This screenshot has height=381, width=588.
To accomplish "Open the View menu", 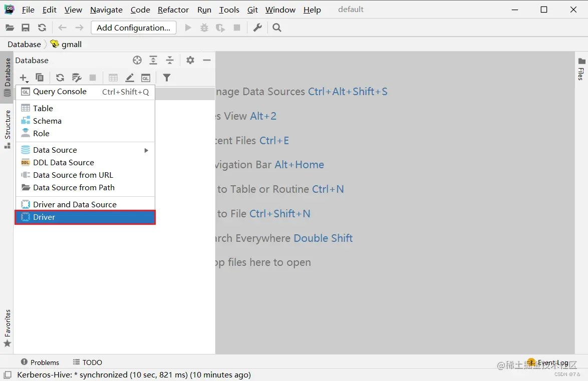I will pos(73,10).
